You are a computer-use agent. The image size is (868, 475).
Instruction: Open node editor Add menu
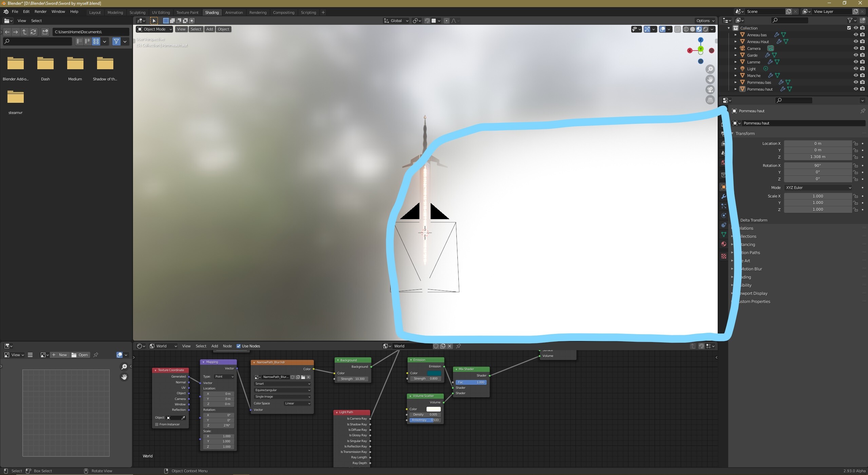pos(214,346)
